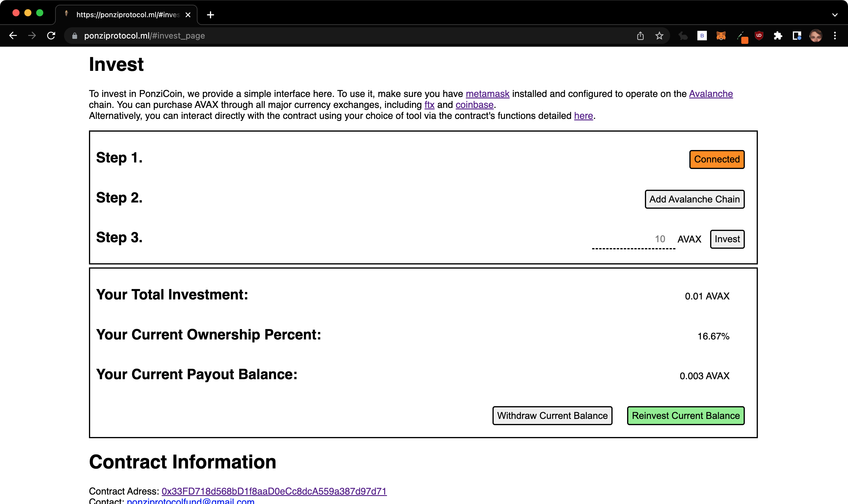Open the share menu in the toolbar
848x504 pixels.
(x=640, y=35)
